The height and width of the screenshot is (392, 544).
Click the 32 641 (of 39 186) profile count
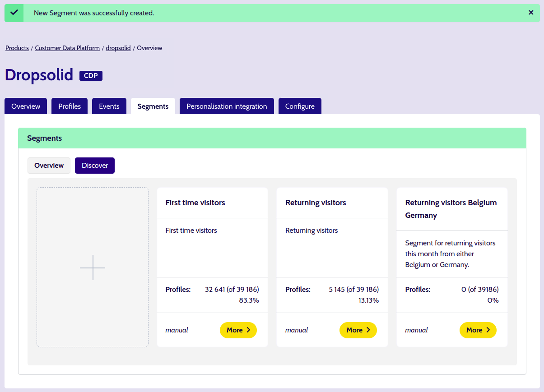(232, 289)
